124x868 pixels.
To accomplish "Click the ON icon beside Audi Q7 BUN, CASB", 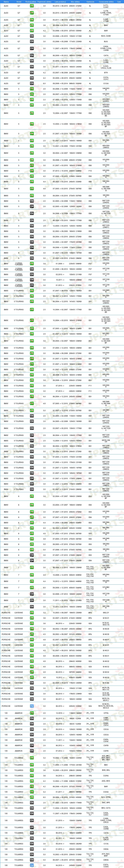I will 32,36.
